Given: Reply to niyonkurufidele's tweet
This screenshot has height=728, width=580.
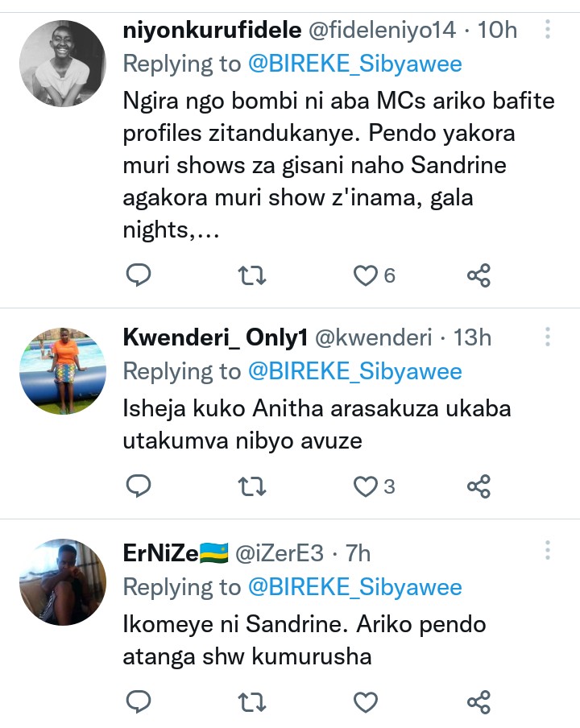Looking at the screenshot, I should tap(139, 276).
